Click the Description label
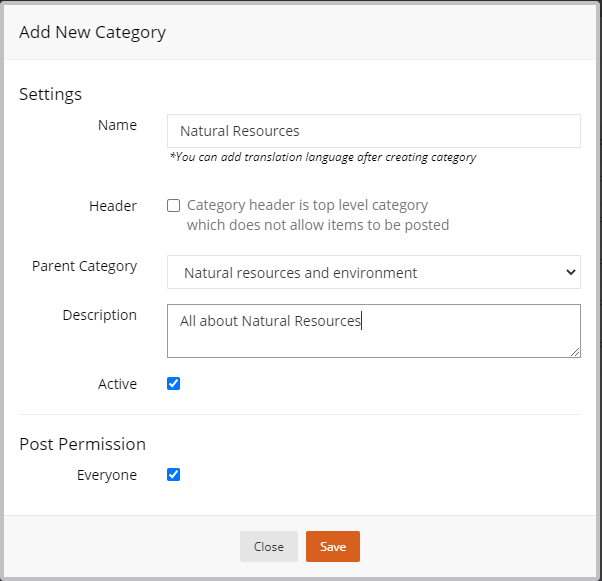The width and height of the screenshot is (602, 581). pyautogui.click(x=100, y=315)
